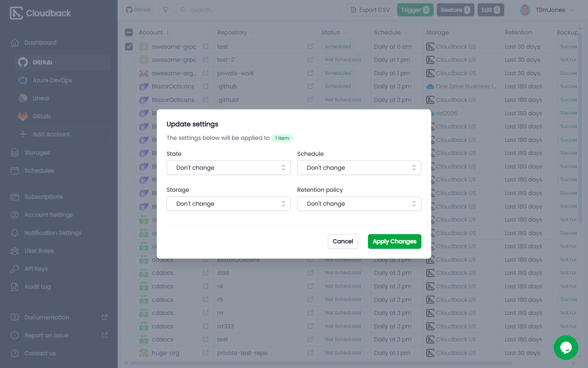Click the Notification Settings bell icon
This screenshot has height=368, width=588.
pyautogui.click(x=15, y=233)
